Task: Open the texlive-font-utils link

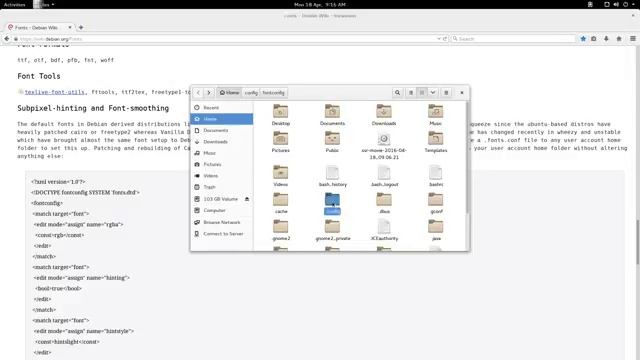Action: [55, 92]
